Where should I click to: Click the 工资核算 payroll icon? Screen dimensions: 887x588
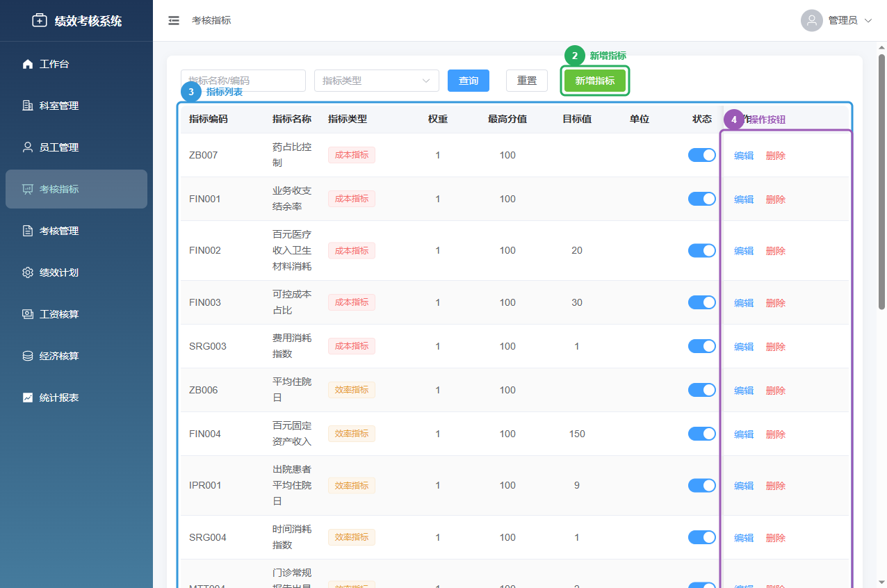click(28, 313)
